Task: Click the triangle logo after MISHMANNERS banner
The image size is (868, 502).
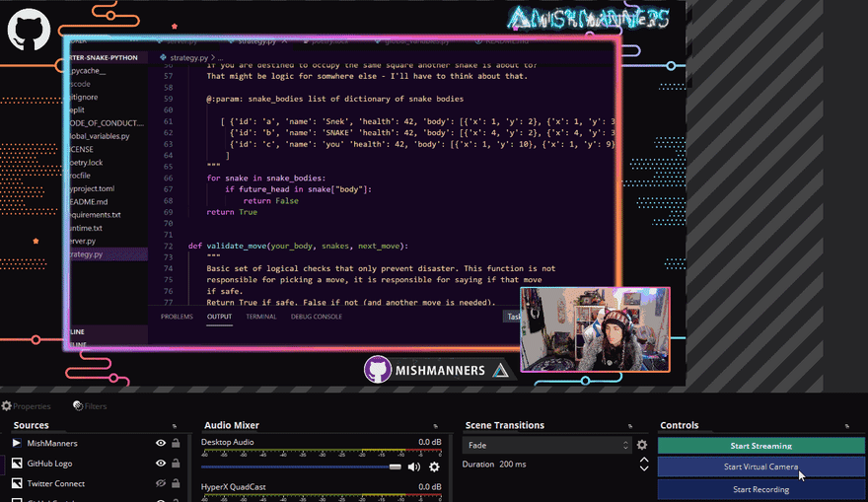Action: tap(500, 370)
